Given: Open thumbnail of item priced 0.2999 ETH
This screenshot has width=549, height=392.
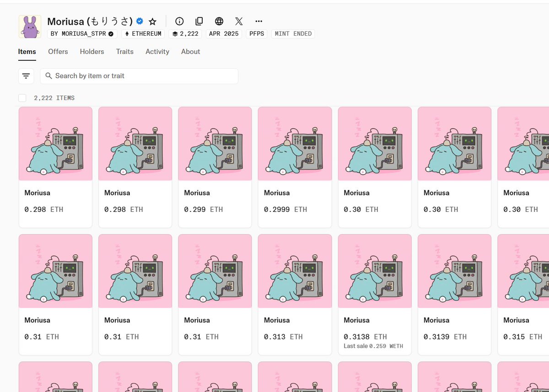Looking at the screenshot, I should click(295, 144).
